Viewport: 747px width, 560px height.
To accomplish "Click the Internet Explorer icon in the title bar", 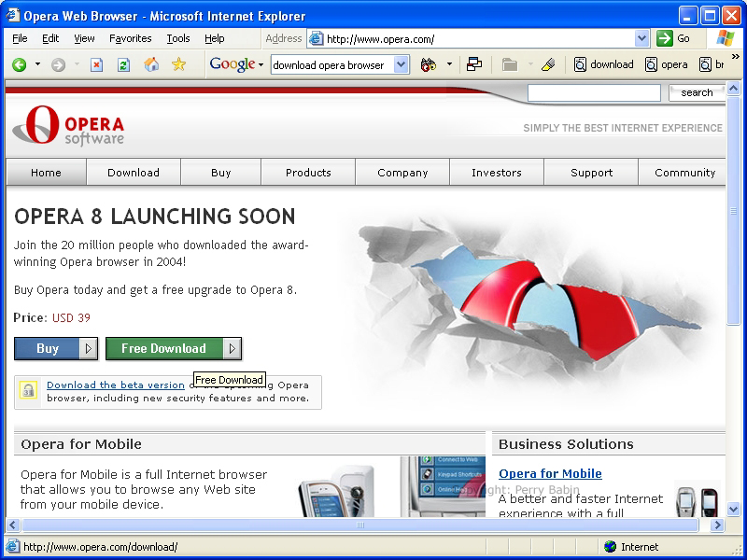I will [x=13, y=16].
